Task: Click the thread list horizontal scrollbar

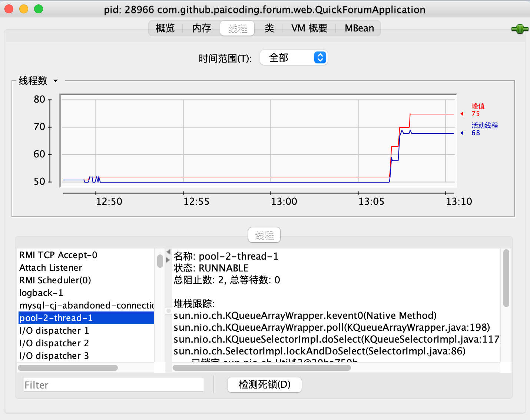Action: click(x=68, y=368)
